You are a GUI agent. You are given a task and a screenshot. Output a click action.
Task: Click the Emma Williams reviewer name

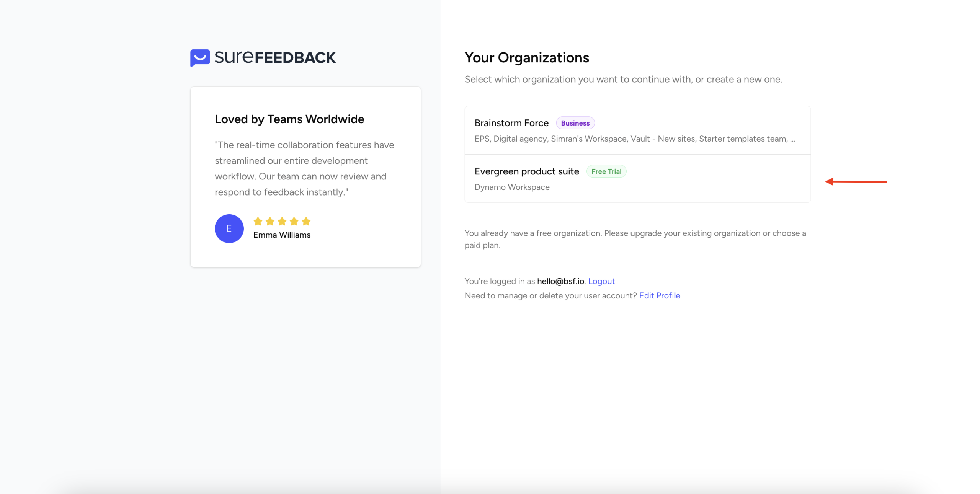click(282, 235)
